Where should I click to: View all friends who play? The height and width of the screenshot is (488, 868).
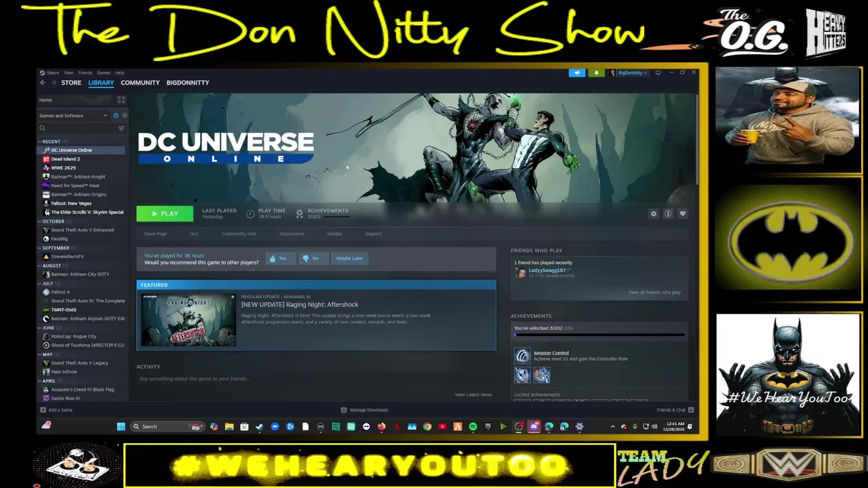(654, 292)
